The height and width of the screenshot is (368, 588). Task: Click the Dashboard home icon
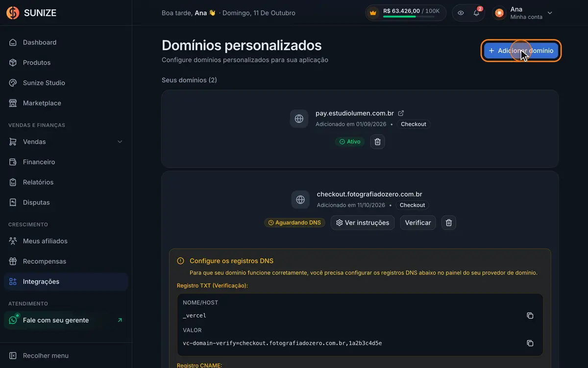(x=13, y=42)
